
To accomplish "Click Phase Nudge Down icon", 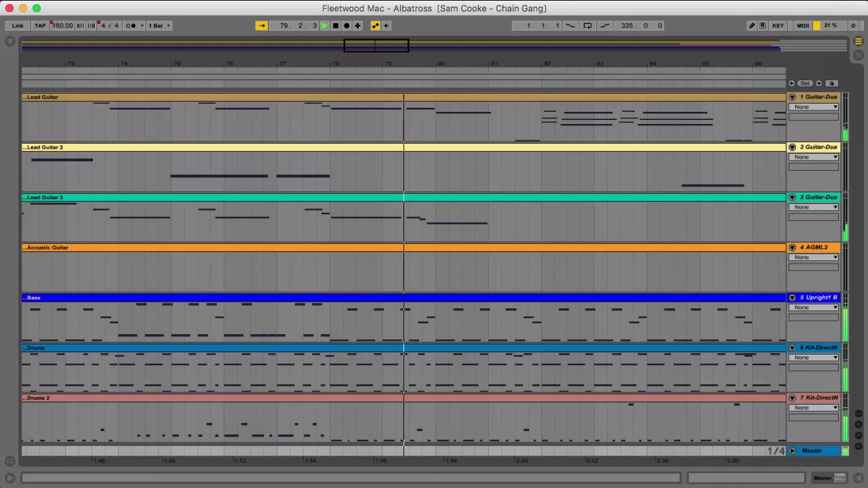I will coord(80,26).
